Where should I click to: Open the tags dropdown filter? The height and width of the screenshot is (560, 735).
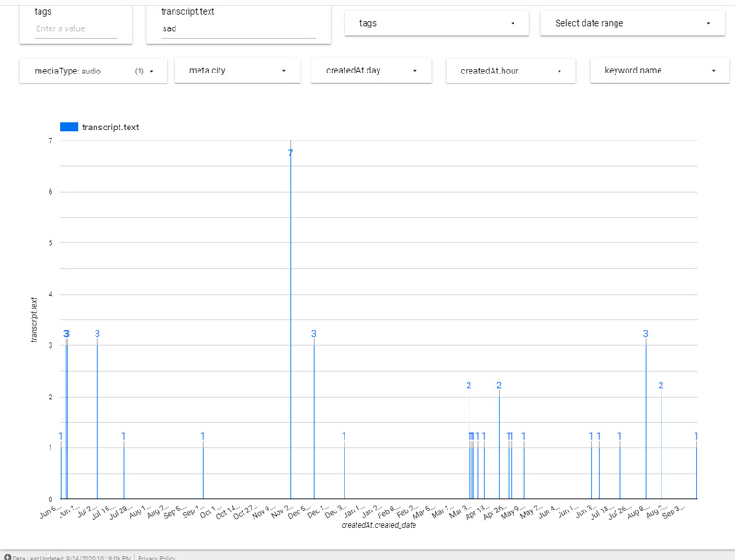coord(436,23)
